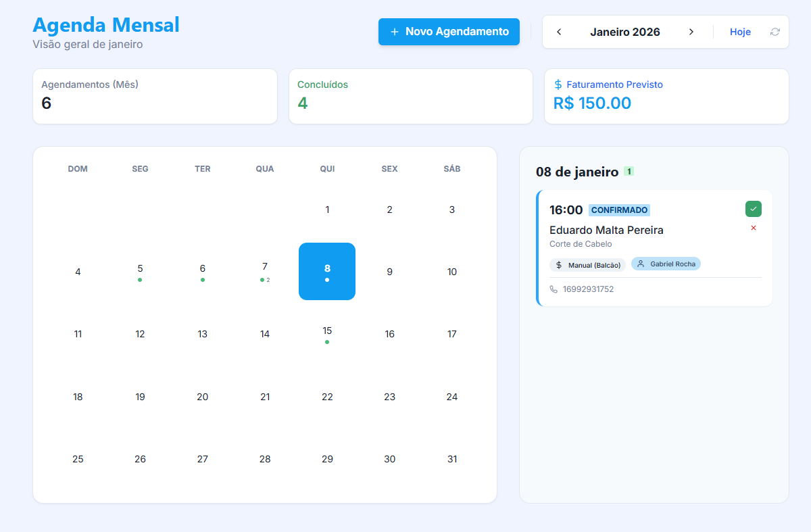Toggle the CONFIRMADO status badge

(620, 210)
